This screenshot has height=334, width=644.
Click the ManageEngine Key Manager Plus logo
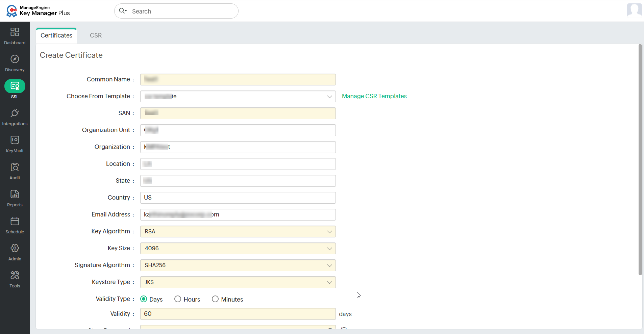(38, 11)
